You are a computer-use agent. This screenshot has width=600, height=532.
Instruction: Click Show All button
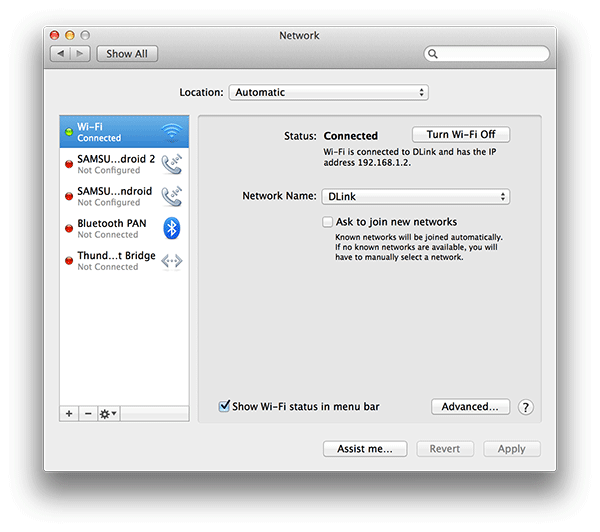click(127, 54)
